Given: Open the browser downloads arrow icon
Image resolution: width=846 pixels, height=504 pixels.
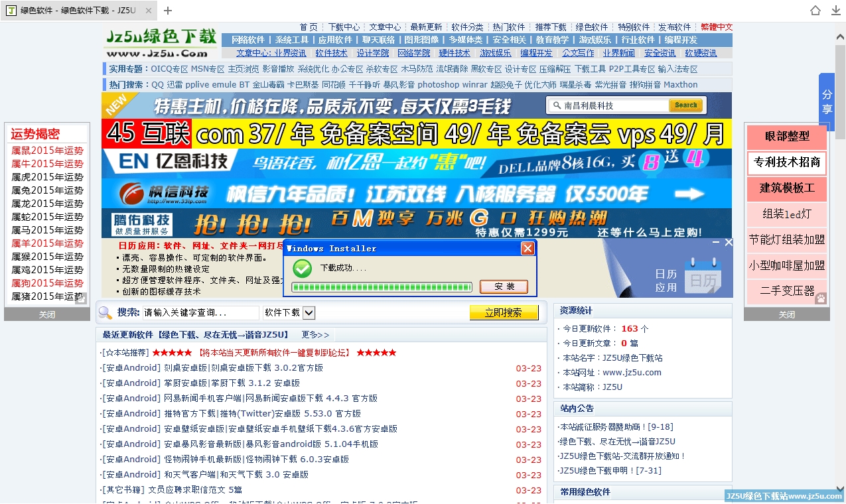Looking at the screenshot, I should (x=835, y=11).
